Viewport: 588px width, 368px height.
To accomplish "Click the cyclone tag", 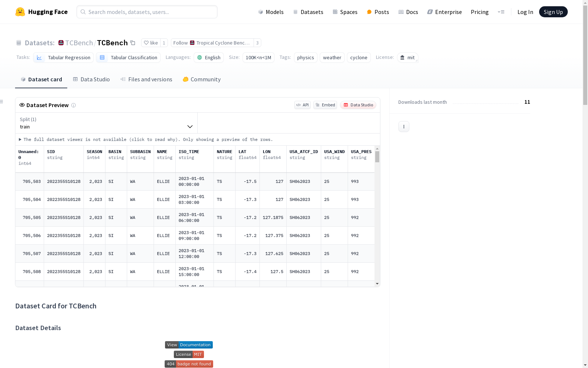I will coord(359,57).
